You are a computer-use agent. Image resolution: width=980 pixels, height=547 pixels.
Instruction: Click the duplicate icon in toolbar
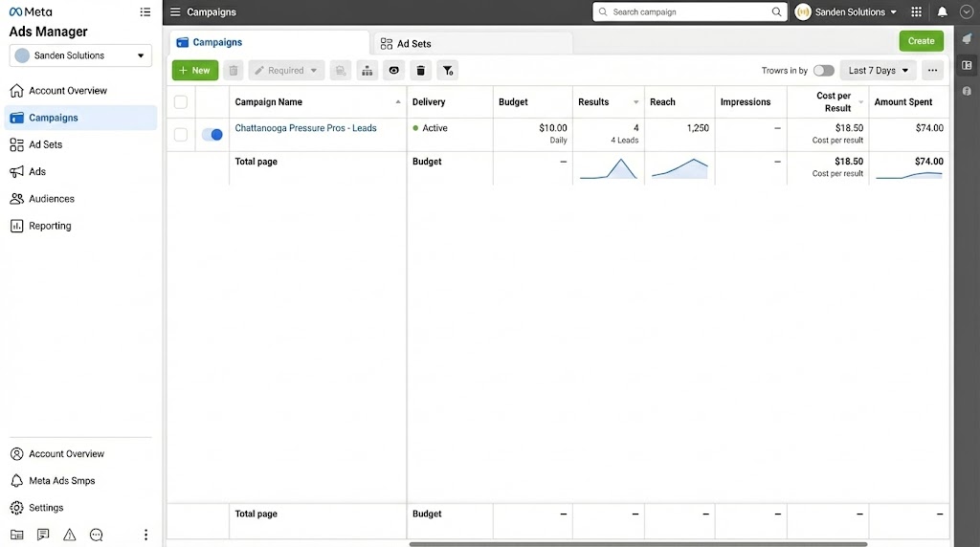pos(340,71)
